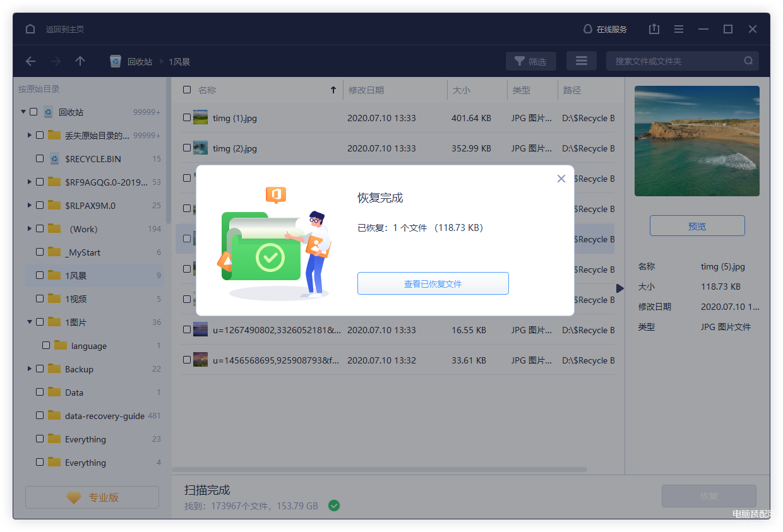Sort by 大小 column header
This screenshot has width=783, height=532.
pyautogui.click(x=461, y=90)
